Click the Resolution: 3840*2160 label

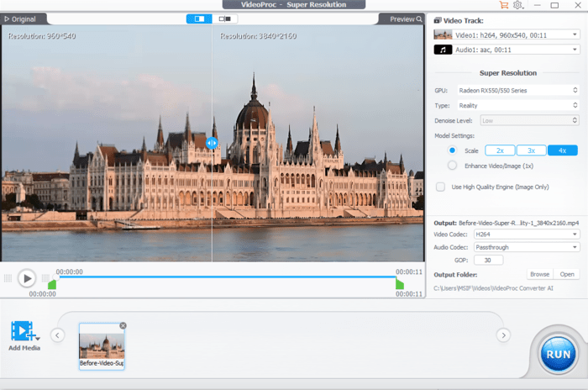point(258,36)
